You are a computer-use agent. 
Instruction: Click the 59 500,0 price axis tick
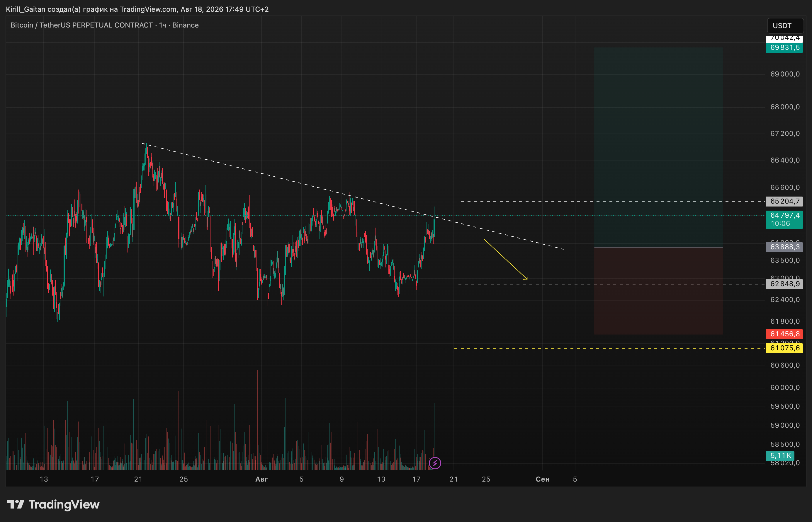(x=785, y=406)
